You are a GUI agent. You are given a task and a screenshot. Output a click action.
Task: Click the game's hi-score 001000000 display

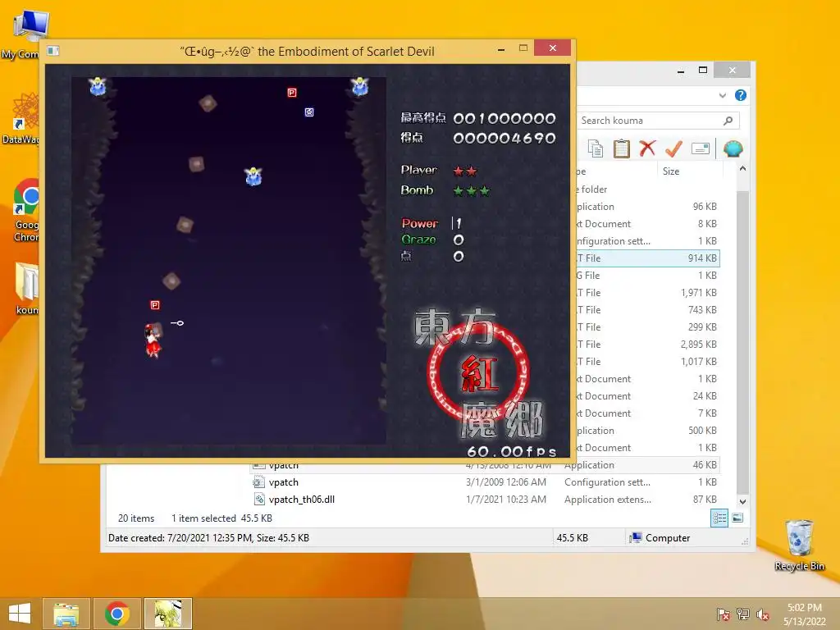[x=504, y=118]
